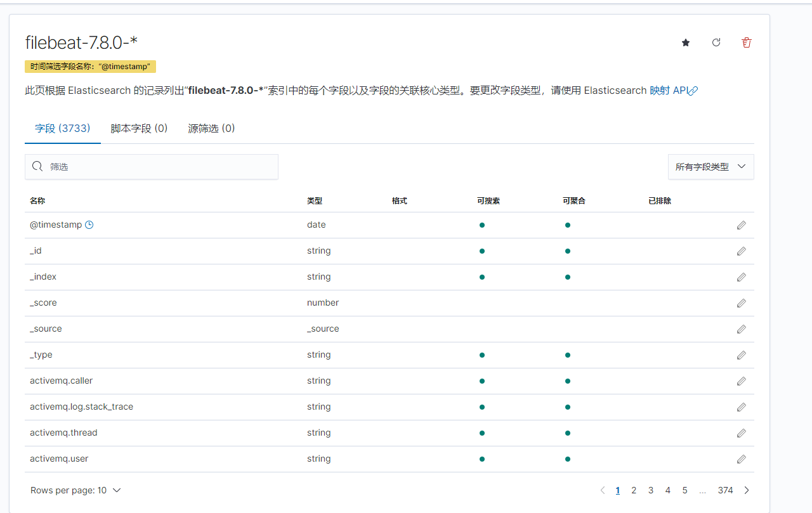Sort by 名称 column header
812x513 pixels.
pos(37,200)
